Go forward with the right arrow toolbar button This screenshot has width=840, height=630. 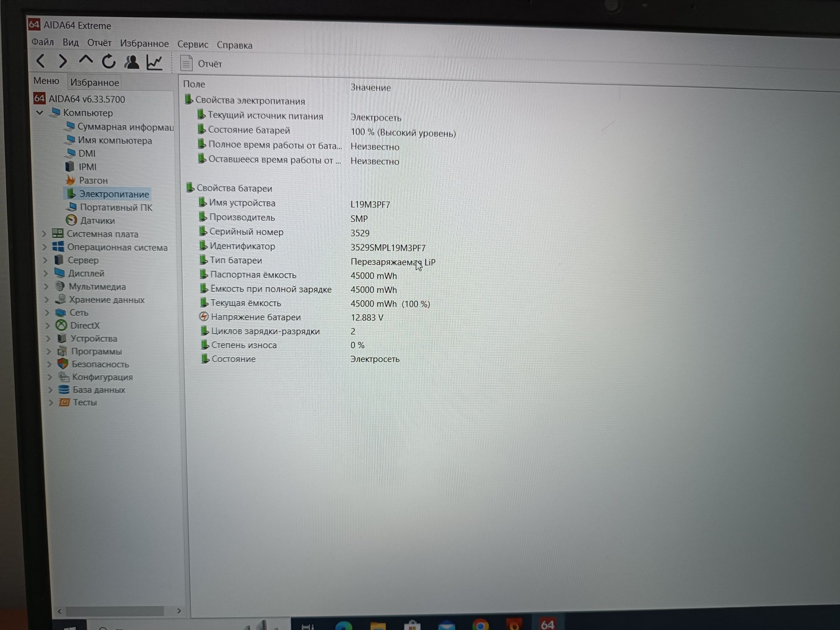63,62
